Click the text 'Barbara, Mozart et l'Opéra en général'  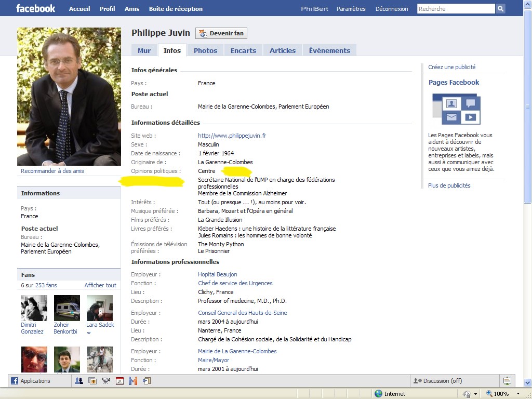click(245, 211)
